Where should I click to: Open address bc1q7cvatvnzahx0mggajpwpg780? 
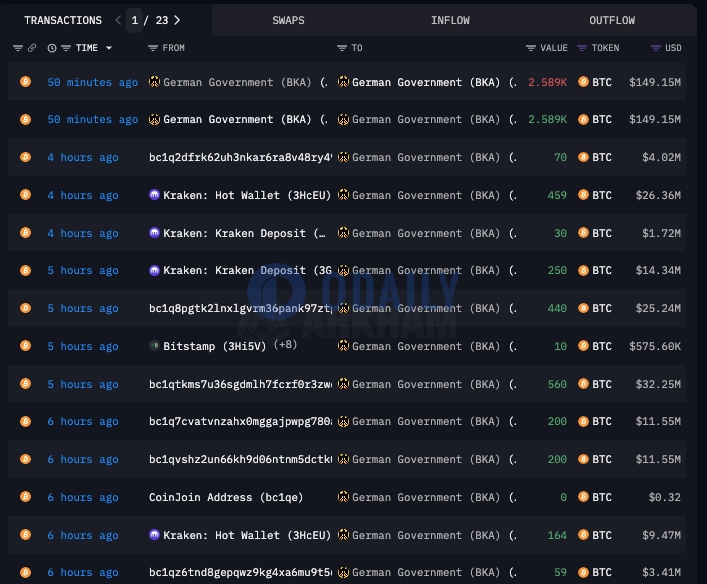pos(240,422)
